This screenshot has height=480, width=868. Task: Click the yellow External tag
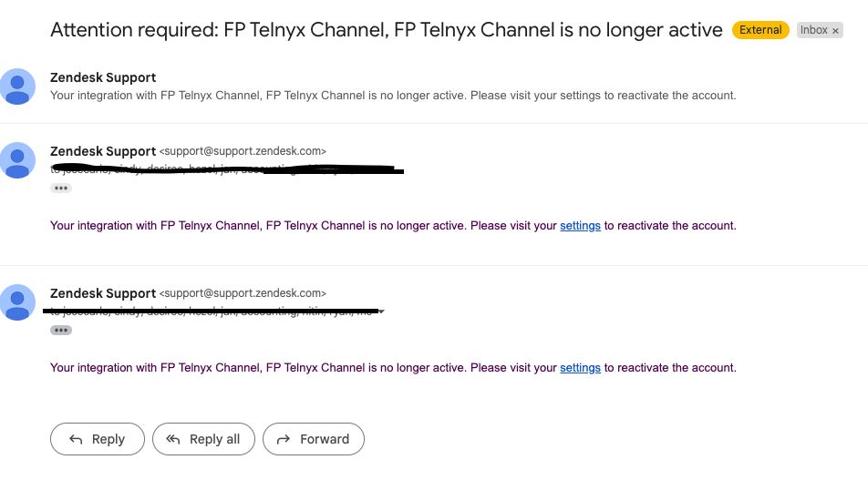point(760,30)
